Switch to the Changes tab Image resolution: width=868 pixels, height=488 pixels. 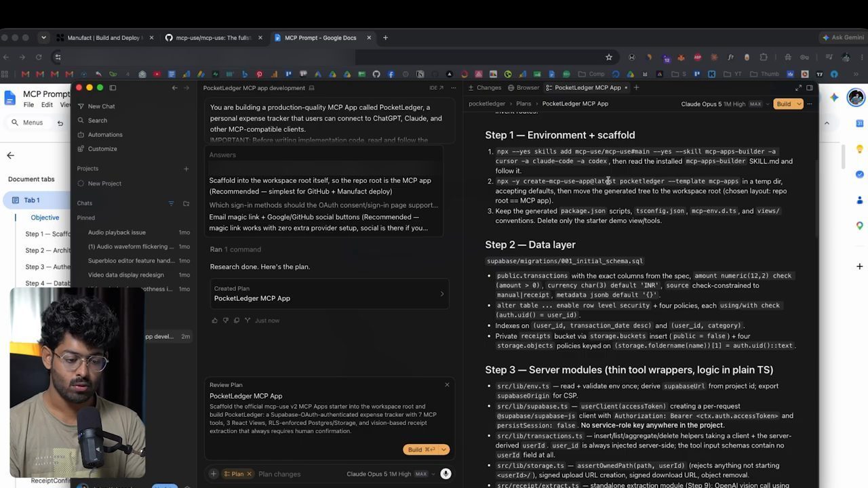(x=484, y=87)
